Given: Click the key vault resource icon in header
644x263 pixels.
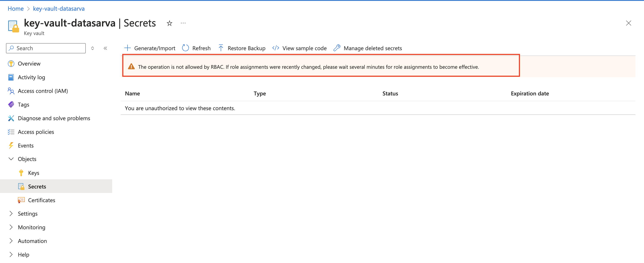Looking at the screenshot, I should 13,26.
